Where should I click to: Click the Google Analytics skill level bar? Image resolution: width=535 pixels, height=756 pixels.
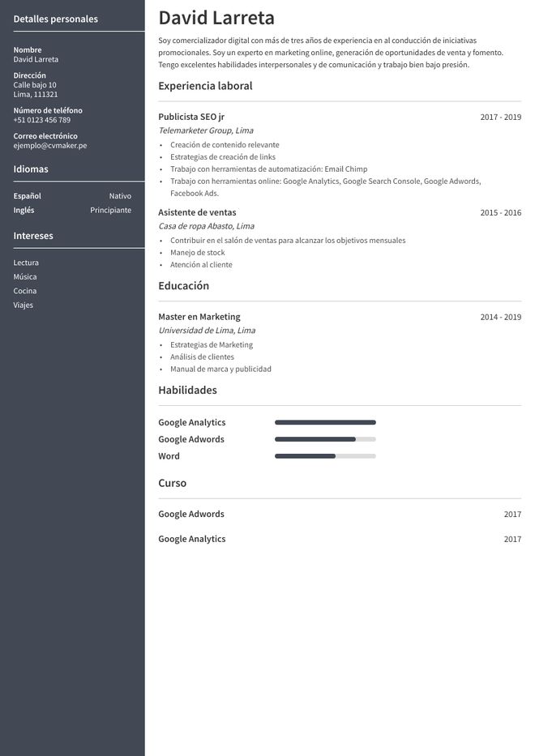click(325, 422)
